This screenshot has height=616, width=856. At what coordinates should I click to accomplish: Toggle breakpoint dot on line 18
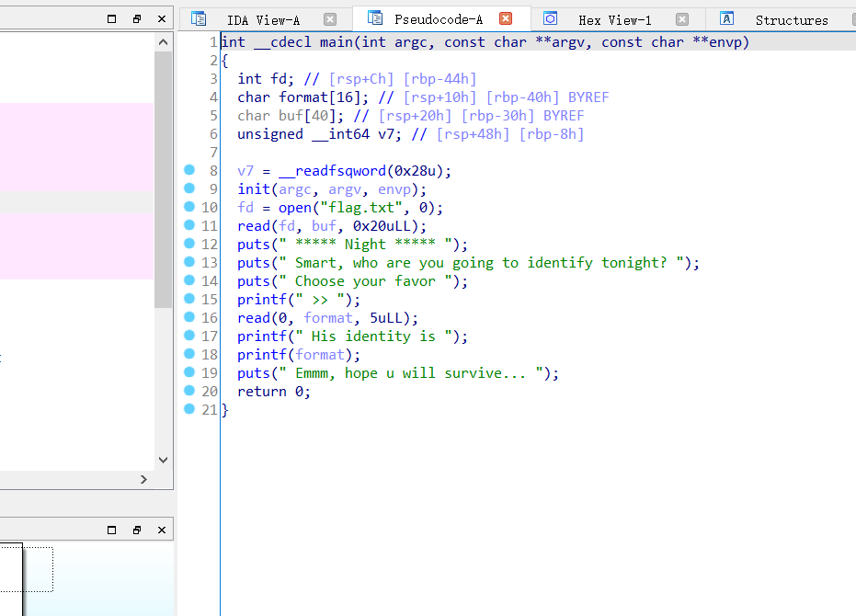pyautogui.click(x=189, y=353)
